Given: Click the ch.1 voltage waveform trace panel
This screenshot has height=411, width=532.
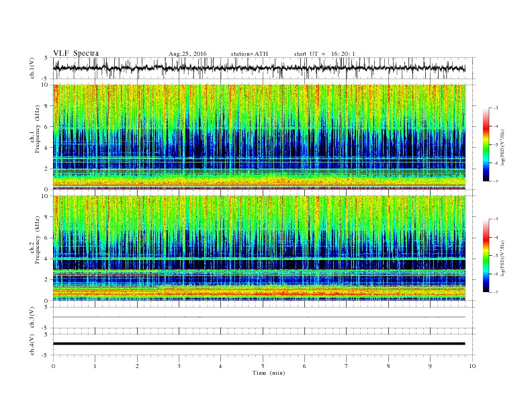Looking at the screenshot, I should coord(263,68).
